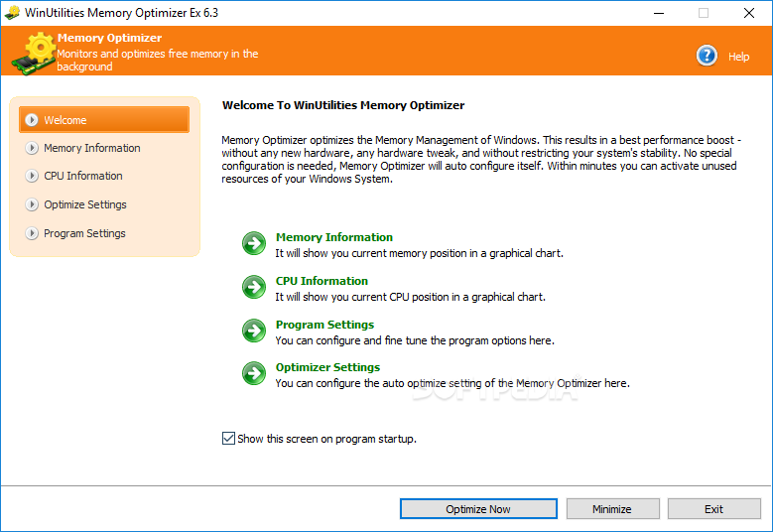This screenshot has width=773, height=532.
Task: Click 'Monitors and optimizes free memory' header subtitle
Action: coord(157,61)
